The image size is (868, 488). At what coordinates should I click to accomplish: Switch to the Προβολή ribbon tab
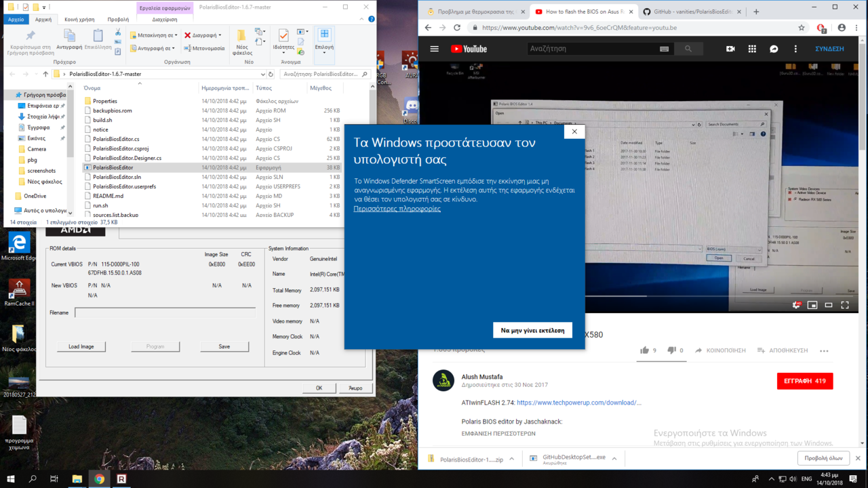(118, 20)
